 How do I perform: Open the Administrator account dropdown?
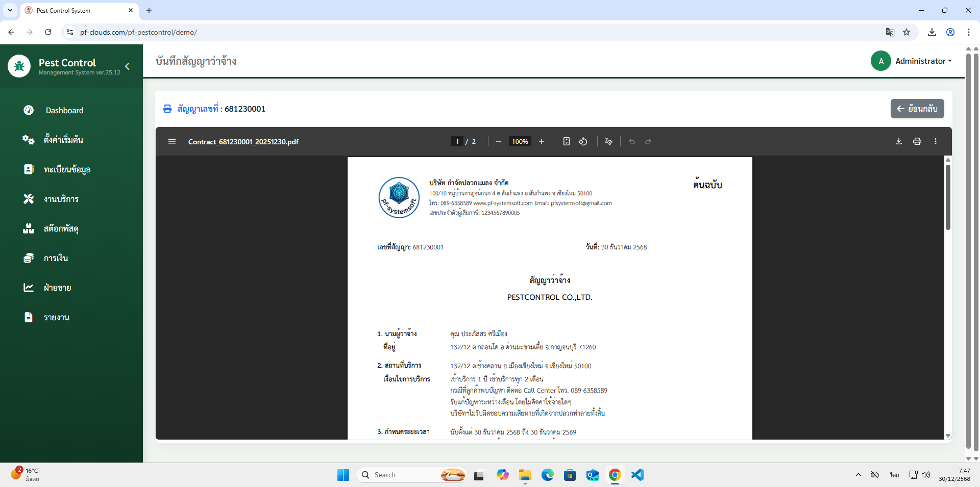coord(923,61)
